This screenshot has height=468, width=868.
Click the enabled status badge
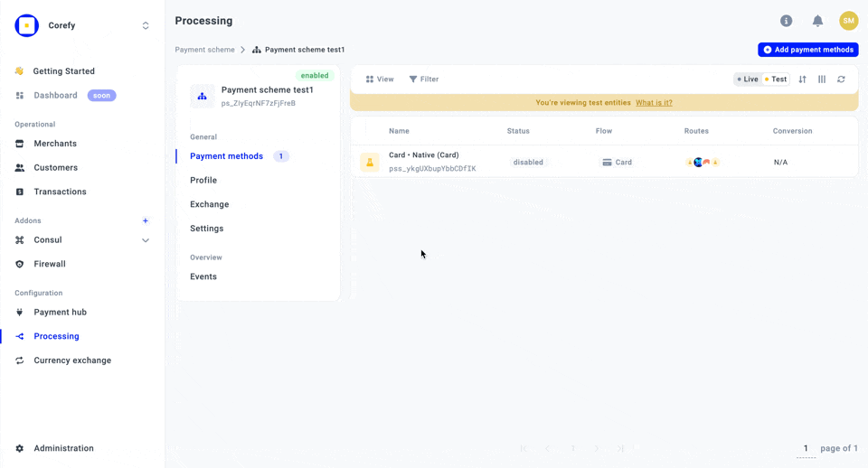tap(315, 75)
